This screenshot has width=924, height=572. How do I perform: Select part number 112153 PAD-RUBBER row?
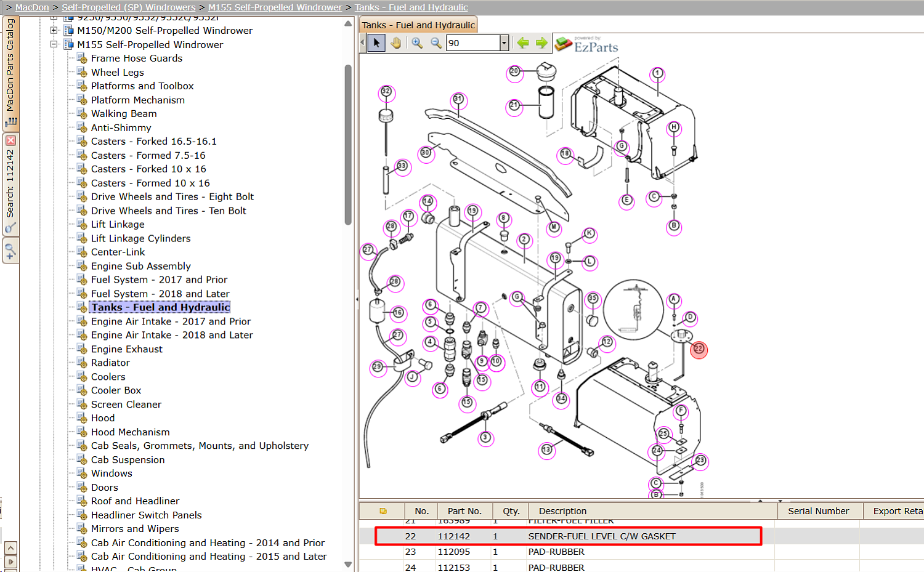(x=641, y=567)
